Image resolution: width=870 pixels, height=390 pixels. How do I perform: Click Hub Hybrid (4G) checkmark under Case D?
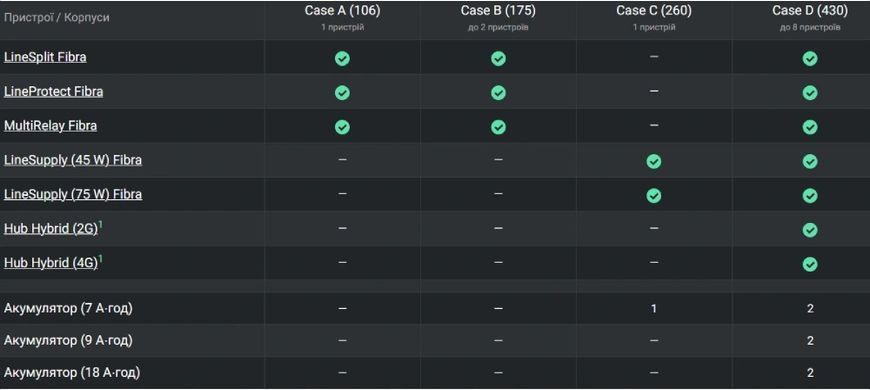click(x=810, y=265)
